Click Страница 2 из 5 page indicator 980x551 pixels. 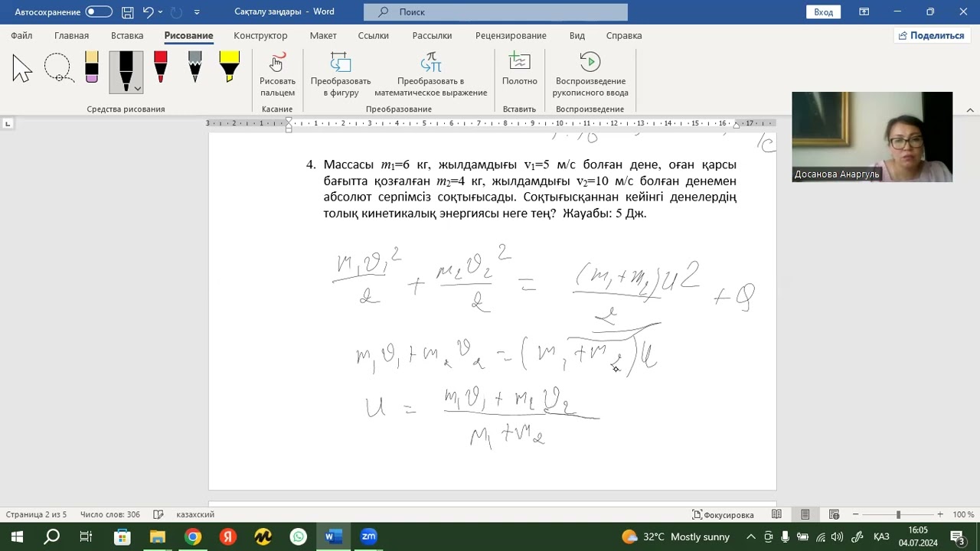coord(36,515)
